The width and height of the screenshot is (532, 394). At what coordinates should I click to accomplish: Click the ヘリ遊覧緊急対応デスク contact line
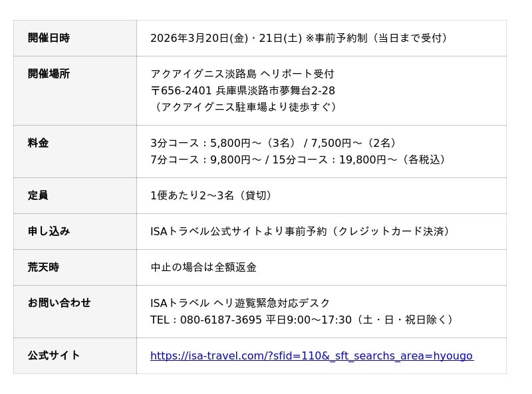tap(240, 303)
